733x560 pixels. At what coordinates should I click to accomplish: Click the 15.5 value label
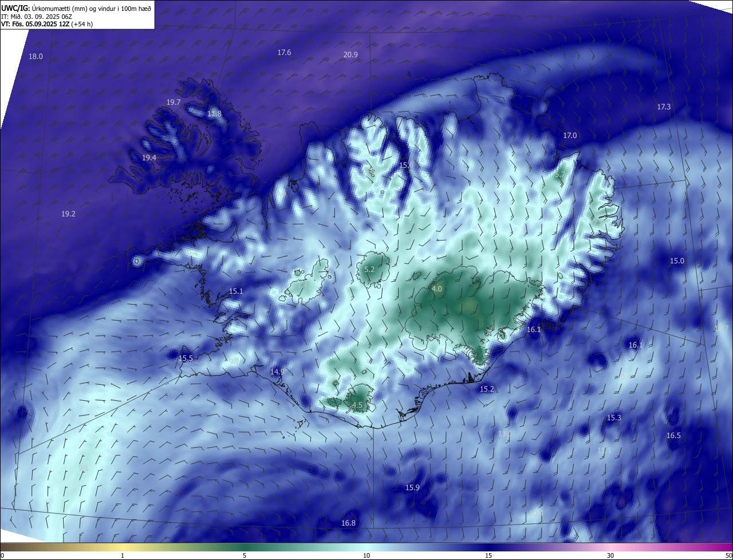tap(186, 358)
